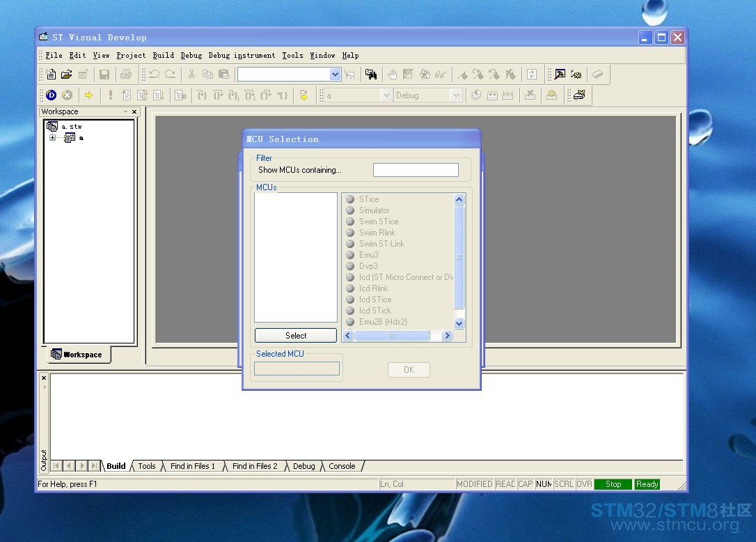Open the project 'a' dropdown

point(386,95)
